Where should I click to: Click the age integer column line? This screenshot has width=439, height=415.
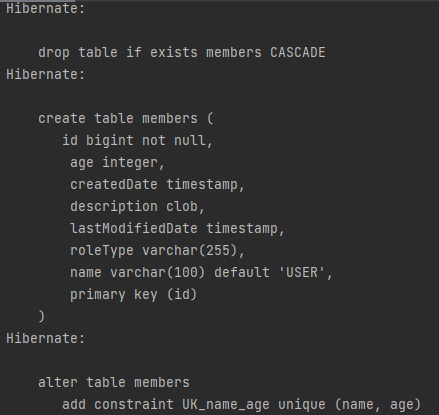pyautogui.click(x=117, y=163)
